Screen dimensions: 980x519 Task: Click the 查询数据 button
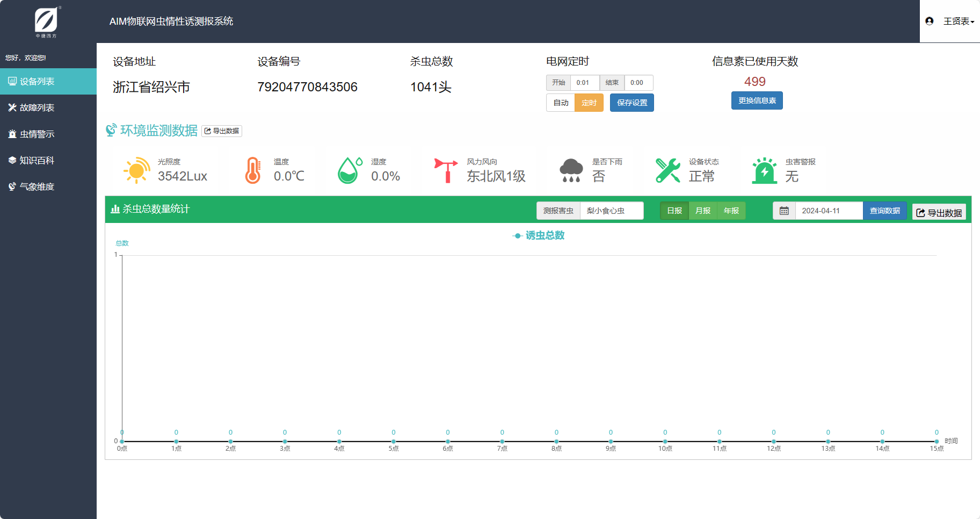885,211
